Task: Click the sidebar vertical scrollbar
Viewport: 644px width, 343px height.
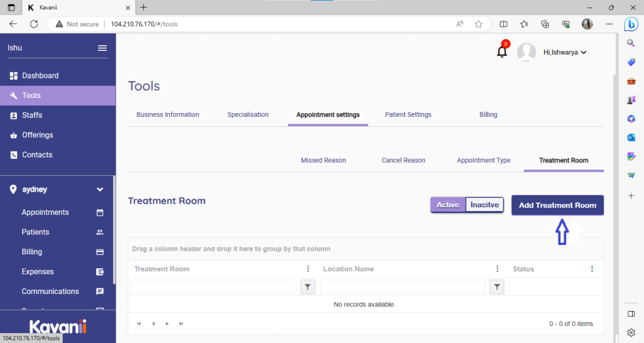Action: click(x=114, y=232)
